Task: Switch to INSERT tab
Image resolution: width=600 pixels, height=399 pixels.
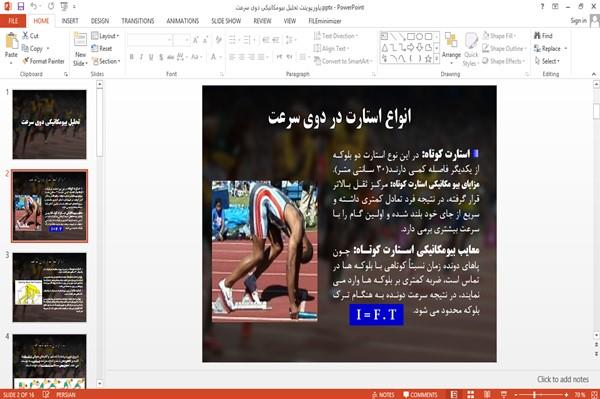Action: click(70, 21)
